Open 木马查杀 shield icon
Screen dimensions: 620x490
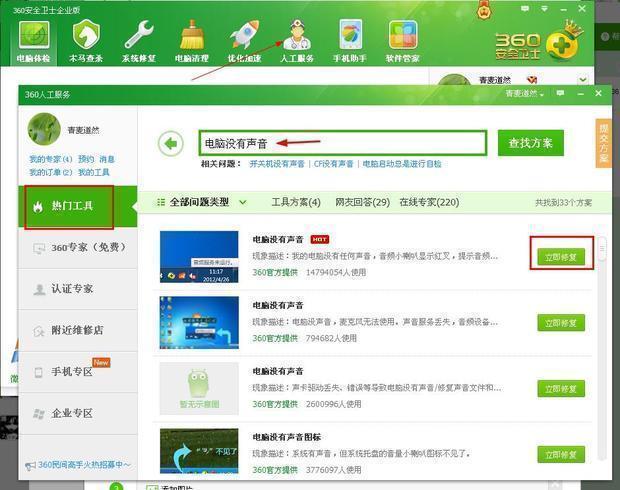pyautogui.click(x=86, y=42)
